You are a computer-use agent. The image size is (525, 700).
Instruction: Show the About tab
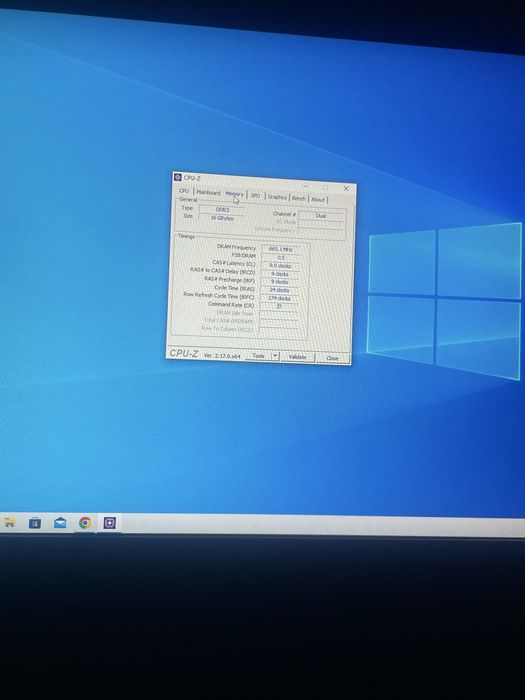[318, 200]
